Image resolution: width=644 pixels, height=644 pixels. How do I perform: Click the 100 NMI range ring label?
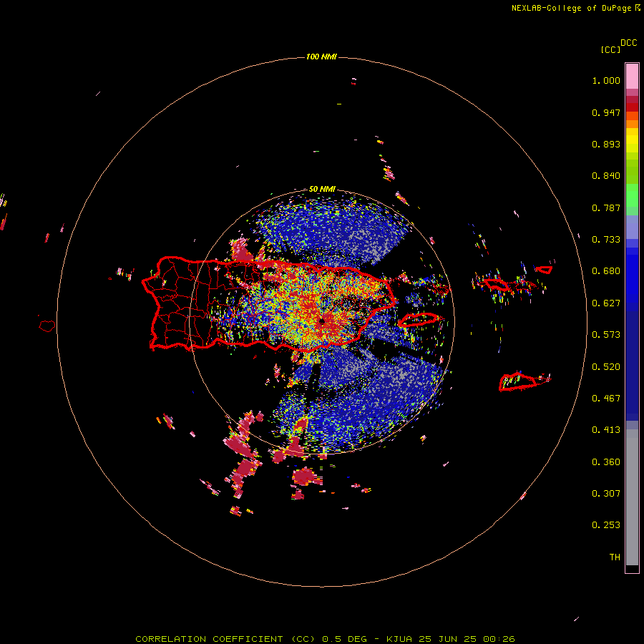click(x=321, y=57)
